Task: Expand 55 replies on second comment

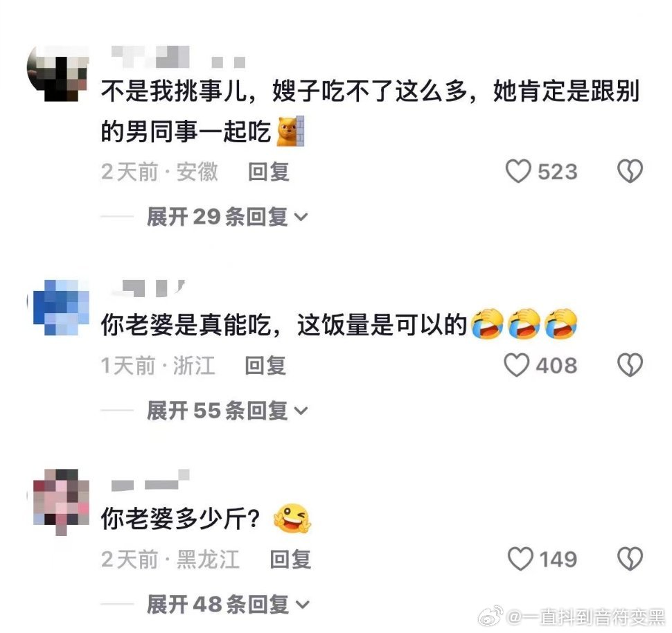Action: coord(227,410)
